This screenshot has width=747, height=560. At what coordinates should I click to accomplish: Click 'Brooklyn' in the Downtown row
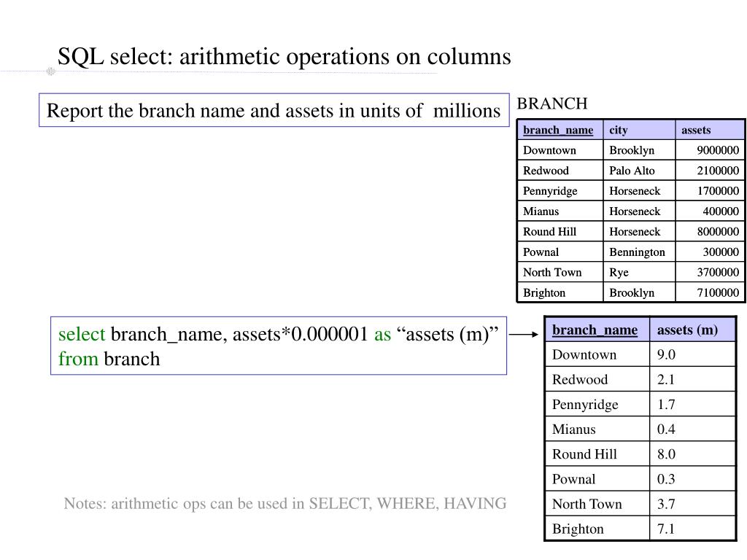pos(632,150)
